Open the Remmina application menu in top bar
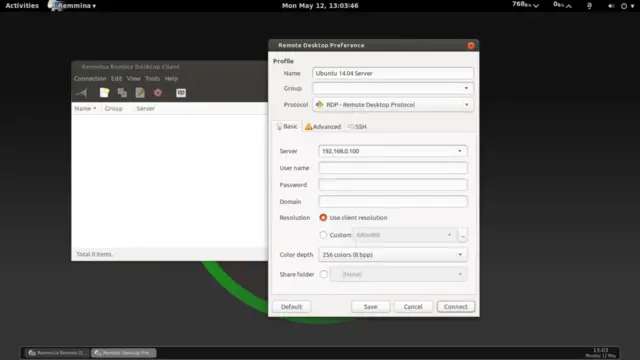 pyautogui.click(x=77, y=6)
